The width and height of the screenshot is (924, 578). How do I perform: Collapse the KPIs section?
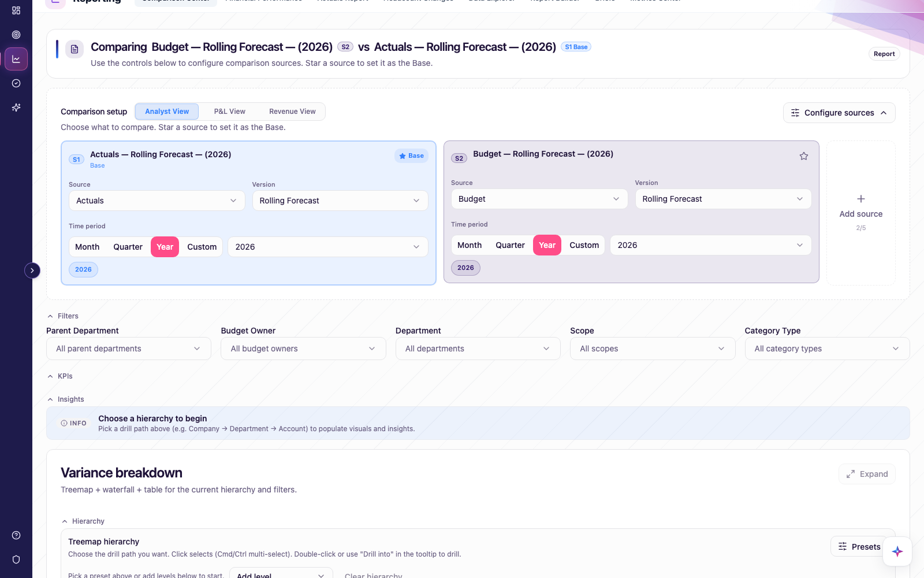(60, 376)
